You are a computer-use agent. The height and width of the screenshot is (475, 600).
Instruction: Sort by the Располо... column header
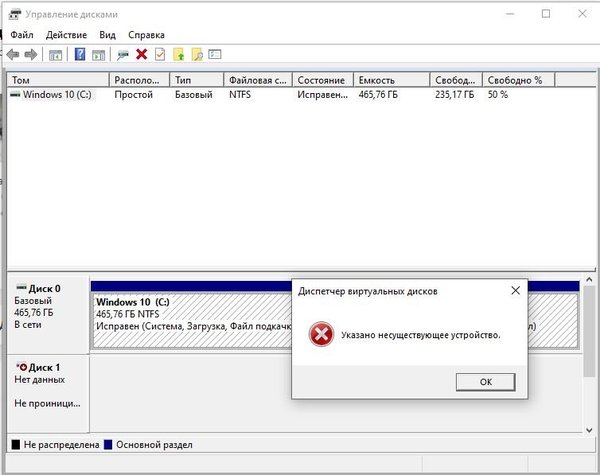(x=139, y=80)
